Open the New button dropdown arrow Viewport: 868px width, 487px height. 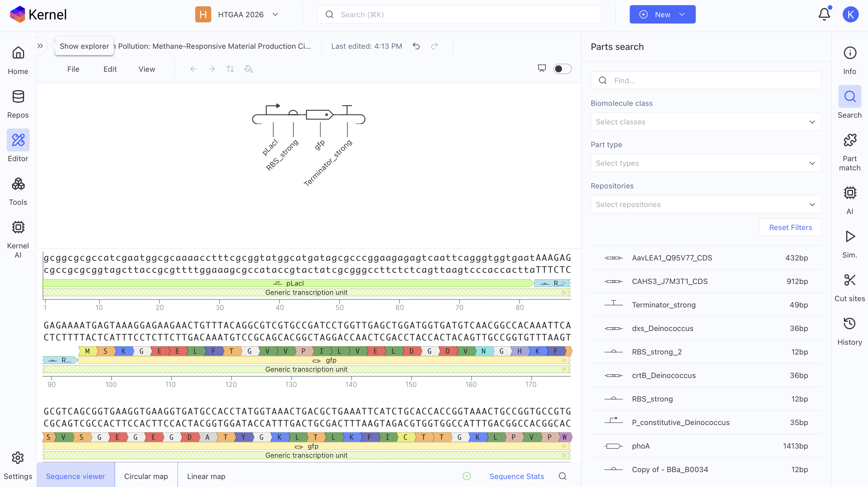click(682, 14)
